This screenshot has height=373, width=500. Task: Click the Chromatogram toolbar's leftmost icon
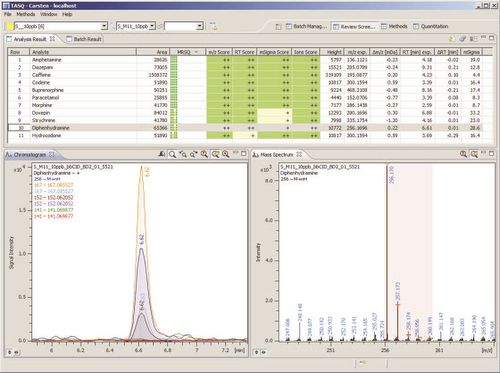click(x=162, y=154)
